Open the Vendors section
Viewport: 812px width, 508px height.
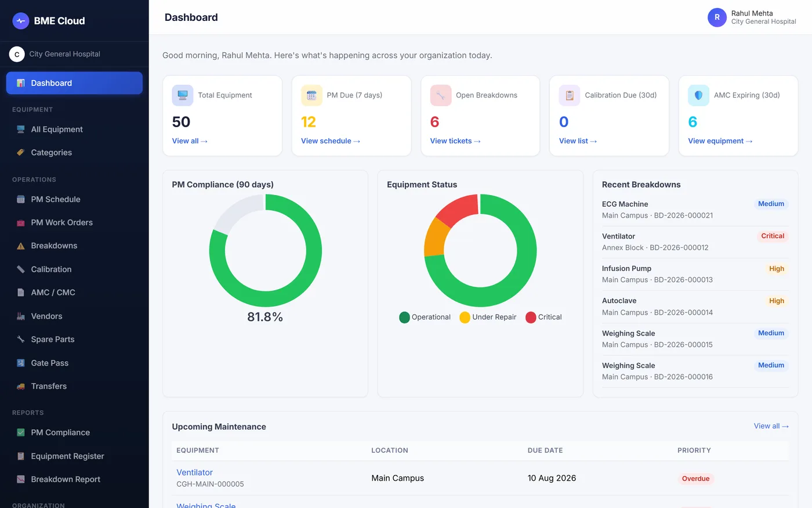[74, 316]
